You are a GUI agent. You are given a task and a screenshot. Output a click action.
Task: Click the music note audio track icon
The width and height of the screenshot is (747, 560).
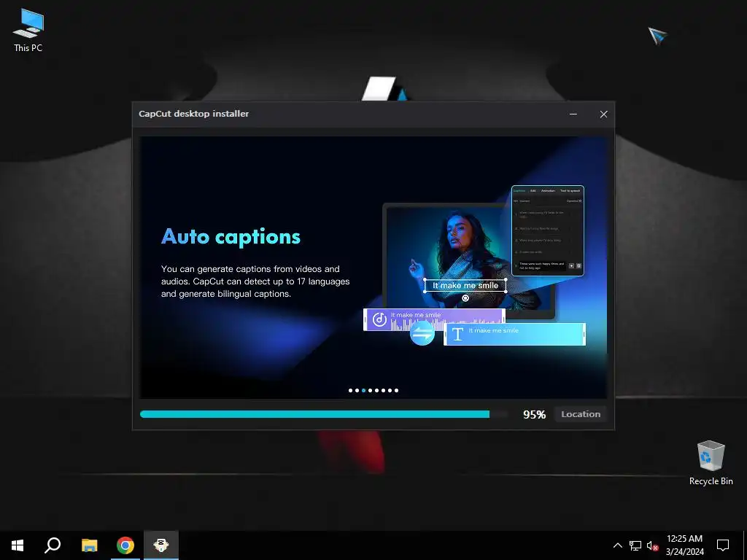[379, 319]
